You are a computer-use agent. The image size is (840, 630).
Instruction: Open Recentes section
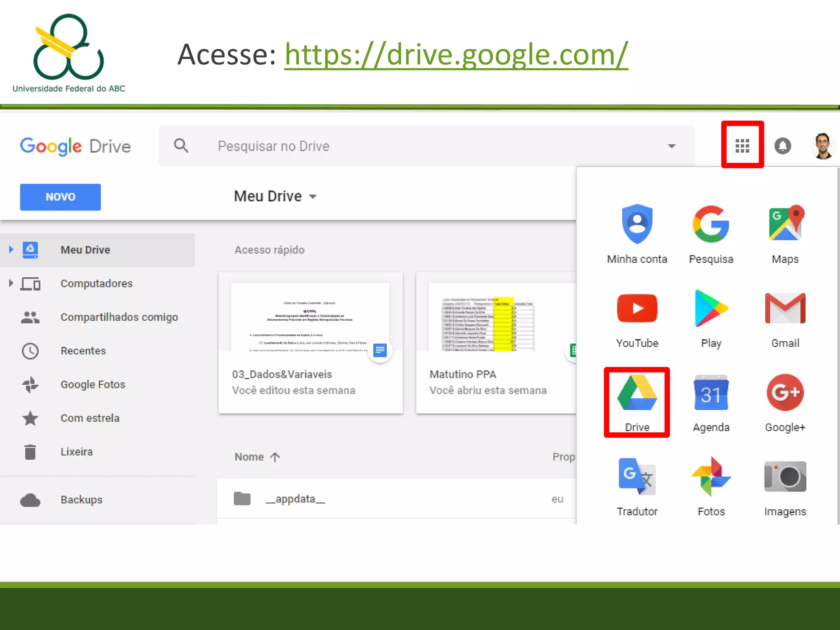pyautogui.click(x=97, y=351)
